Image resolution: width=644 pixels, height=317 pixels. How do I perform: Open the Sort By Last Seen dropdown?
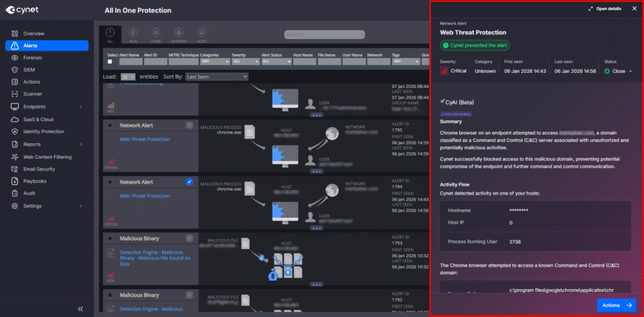(217, 77)
